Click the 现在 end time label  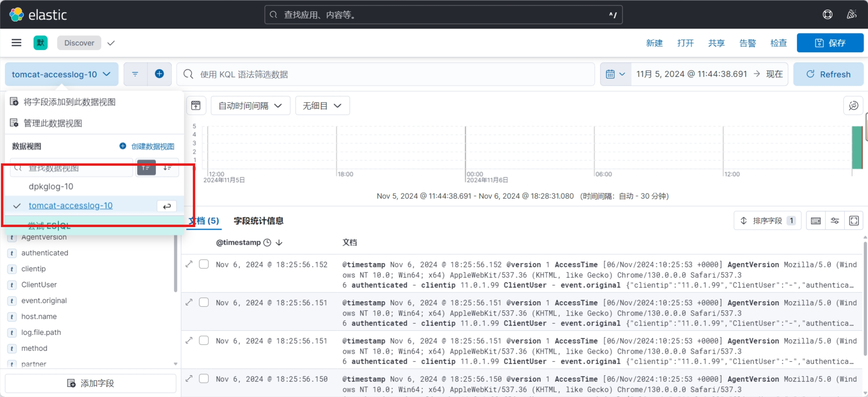[774, 74]
